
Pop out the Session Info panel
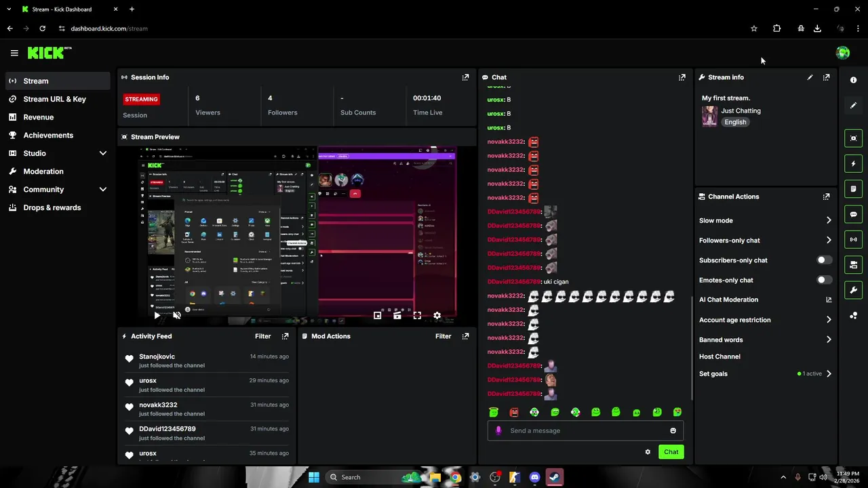(x=465, y=77)
